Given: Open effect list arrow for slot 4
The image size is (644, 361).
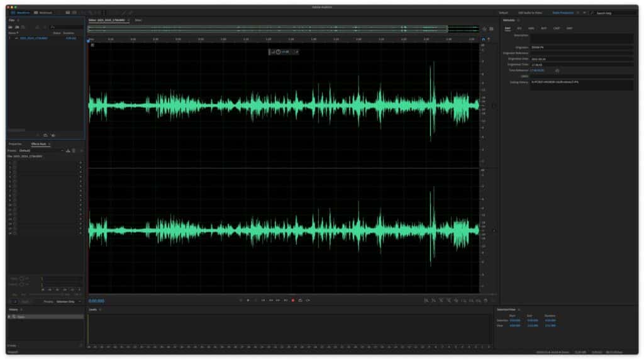Looking at the screenshot, I should 80,177.
